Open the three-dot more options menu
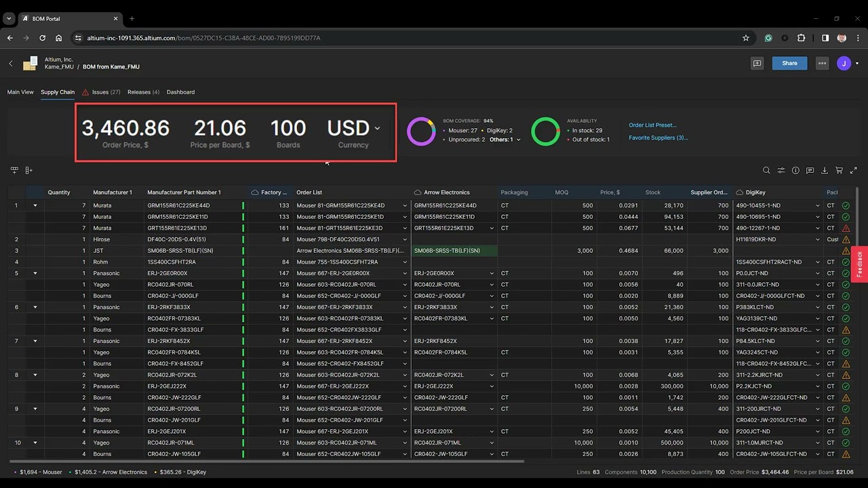This screenshot has width=868, height=488. point(822,63)
